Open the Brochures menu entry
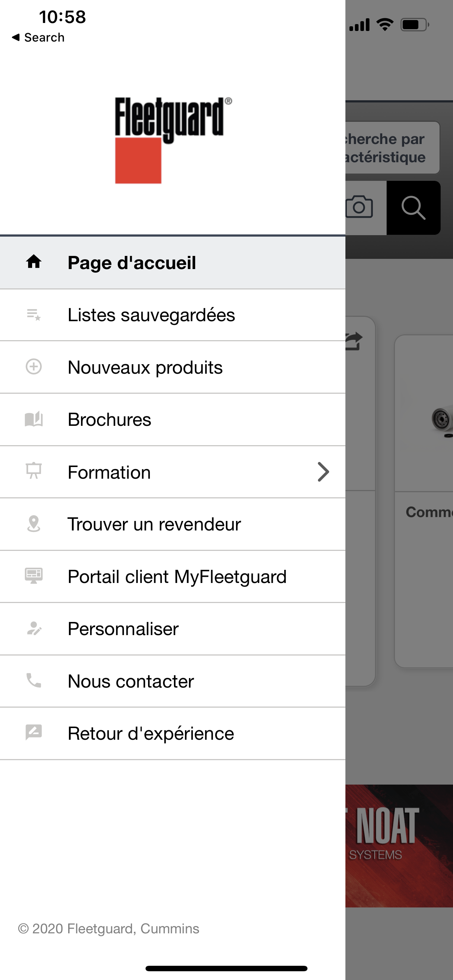453x980 pixels. click(173, 420)
